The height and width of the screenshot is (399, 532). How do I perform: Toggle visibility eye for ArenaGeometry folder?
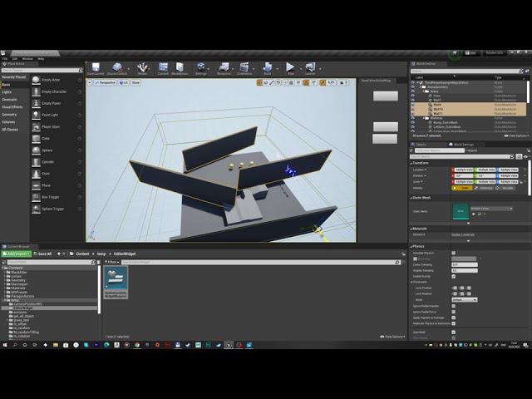click(413, 86)
